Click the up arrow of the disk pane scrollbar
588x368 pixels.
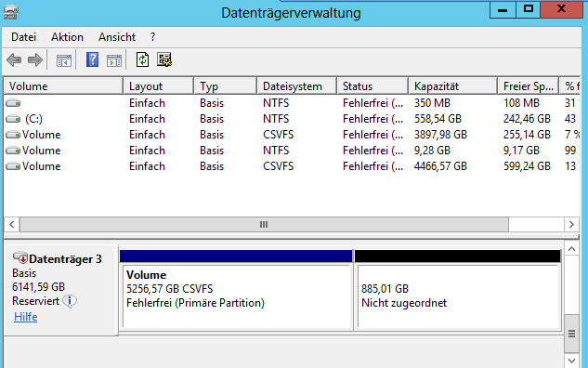click(571, 249)
